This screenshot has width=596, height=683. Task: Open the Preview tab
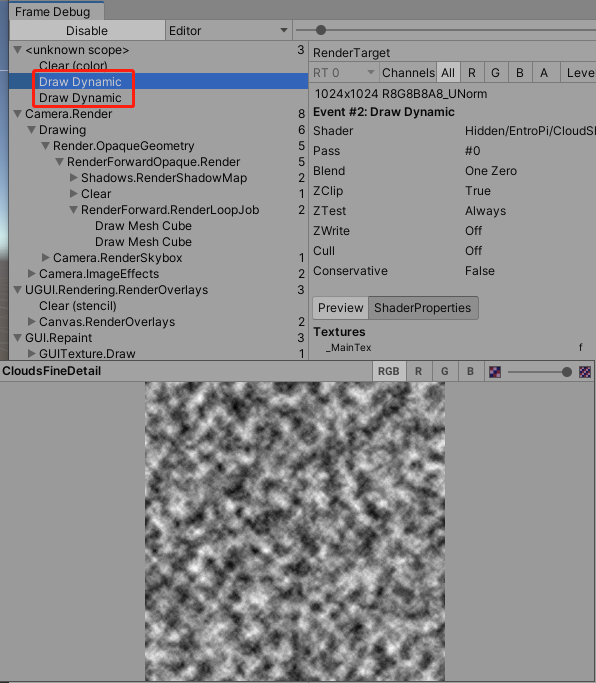341,308
